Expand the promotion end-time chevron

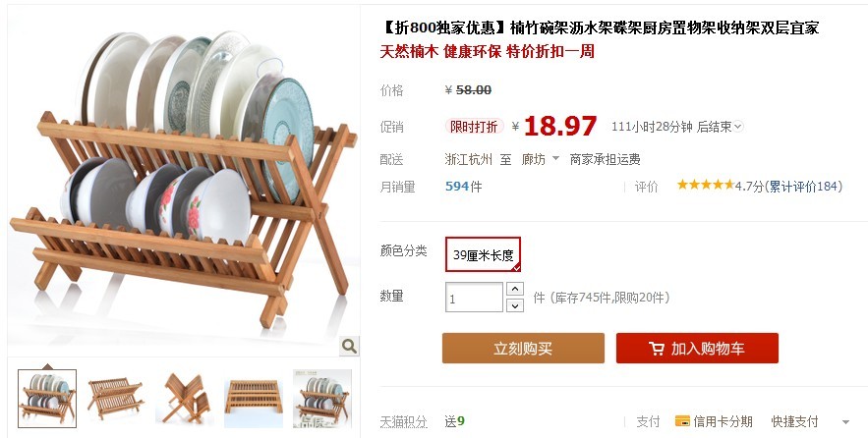click(737, 127)
